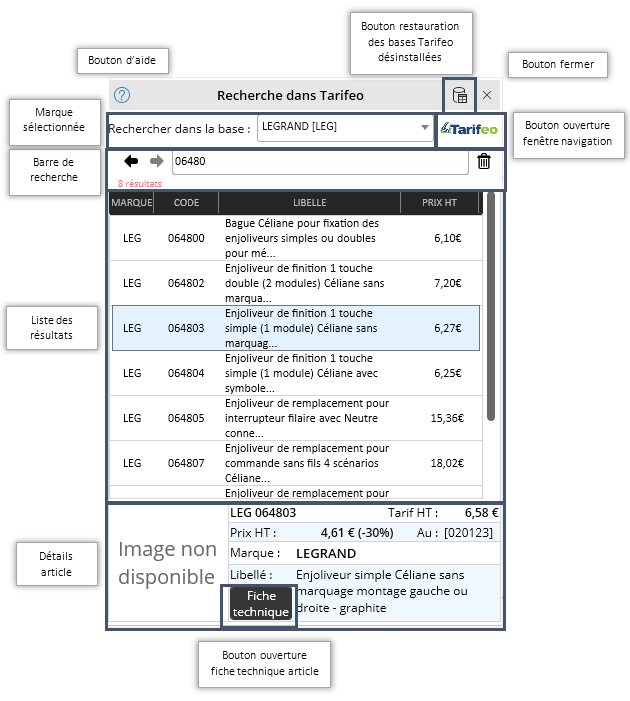Go forward with the right arrow

coord(156,161)
